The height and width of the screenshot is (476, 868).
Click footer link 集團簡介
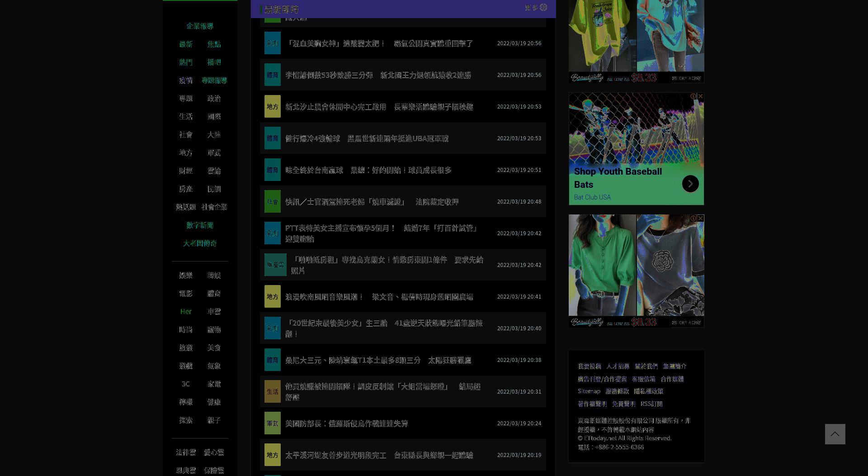point(675,366)
